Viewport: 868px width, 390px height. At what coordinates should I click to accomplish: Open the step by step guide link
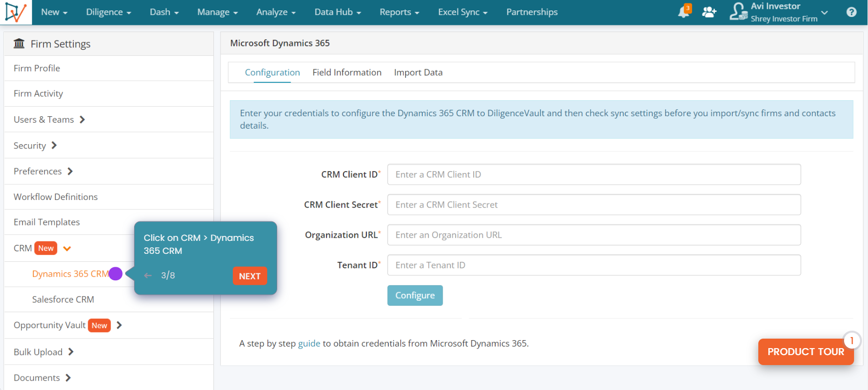[309, 343]
